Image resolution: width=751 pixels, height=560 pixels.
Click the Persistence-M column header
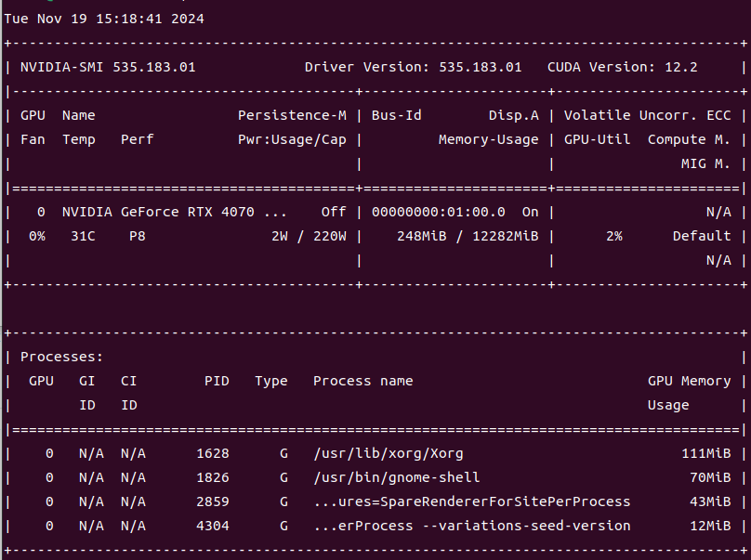click(x=292, y=115)
